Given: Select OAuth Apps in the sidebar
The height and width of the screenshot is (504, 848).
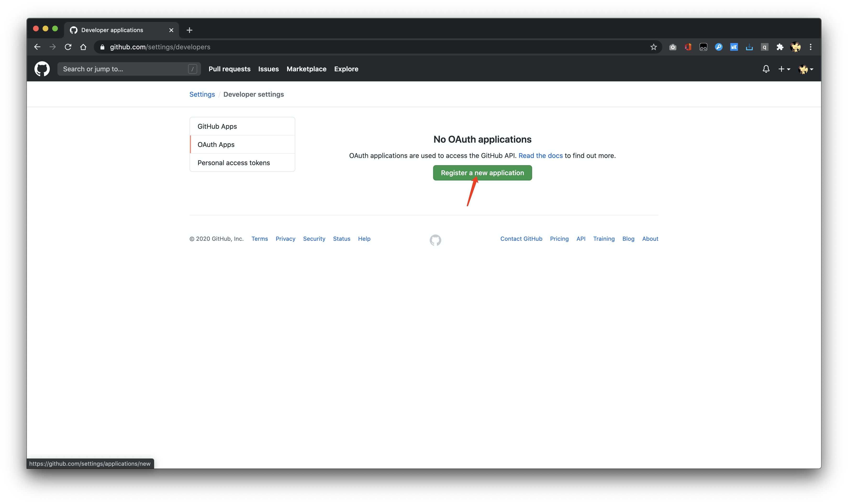Looking at the screenshot, I should [x=242, y=145].
